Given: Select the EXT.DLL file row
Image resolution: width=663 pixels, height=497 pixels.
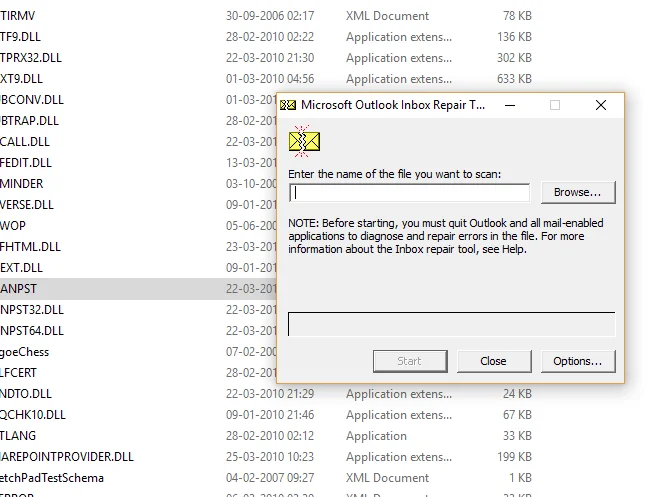Looking at the screenshot, I should 138,268.
